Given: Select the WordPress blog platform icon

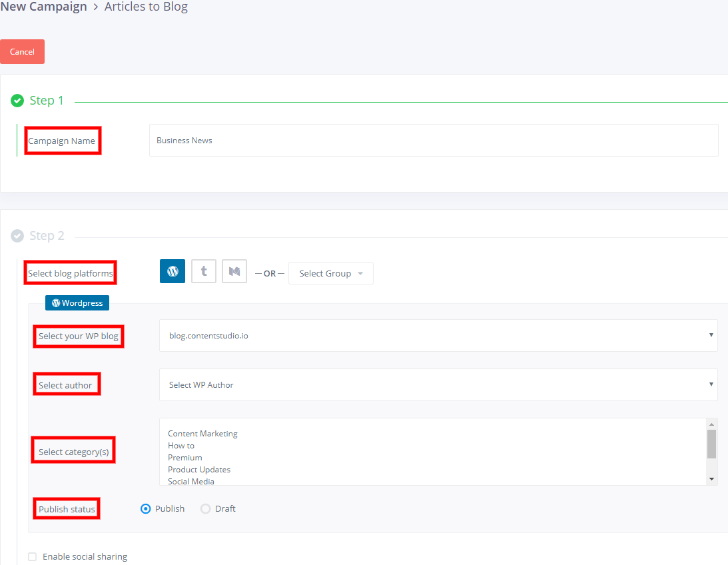Looking at the screenshot, I should 173,271.
